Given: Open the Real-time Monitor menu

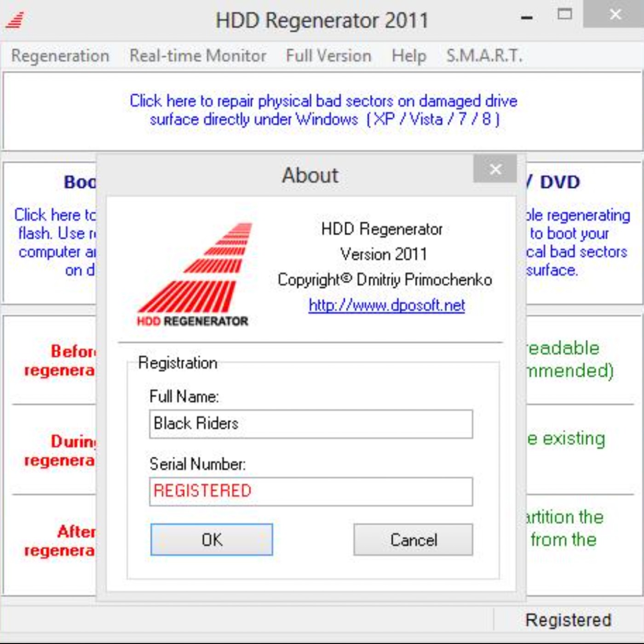Looking at the screenshot, I should (x=198, y=56).
